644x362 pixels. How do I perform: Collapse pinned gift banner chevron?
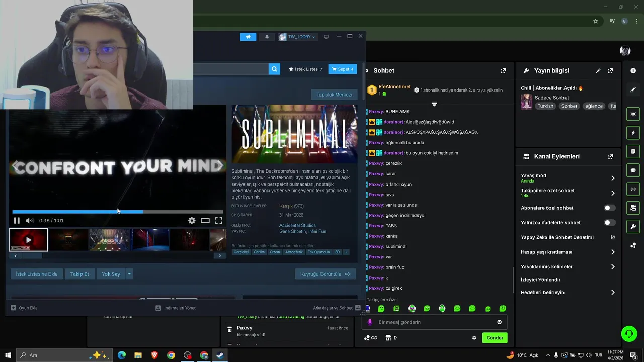coord(434,104)
